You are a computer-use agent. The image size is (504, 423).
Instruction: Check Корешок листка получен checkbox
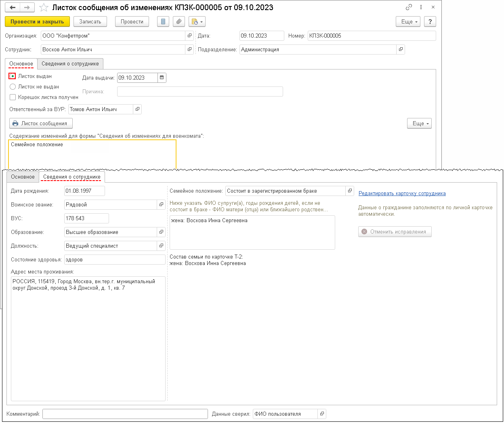[13, 97]
